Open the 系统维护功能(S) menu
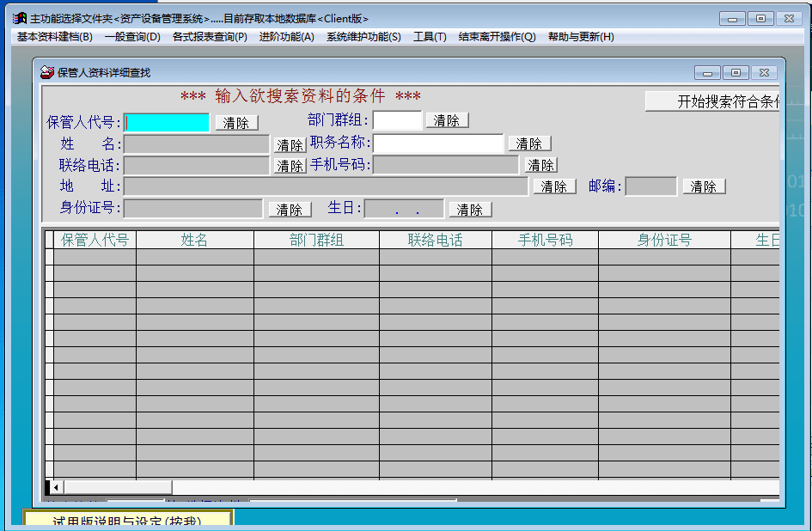 [363, 37]
